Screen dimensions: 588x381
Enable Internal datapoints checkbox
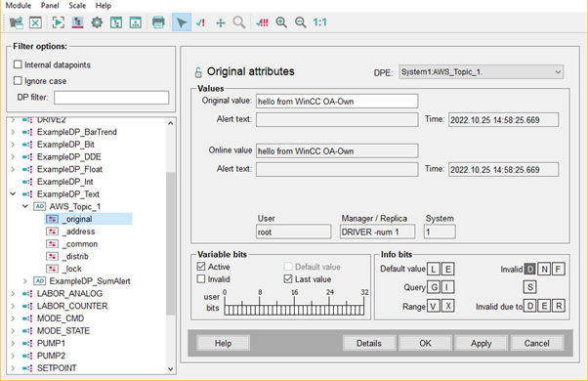[x=18, y=64]
